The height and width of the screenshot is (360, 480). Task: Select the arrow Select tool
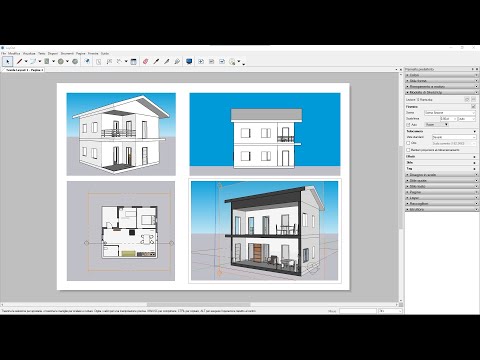(8, 61)
